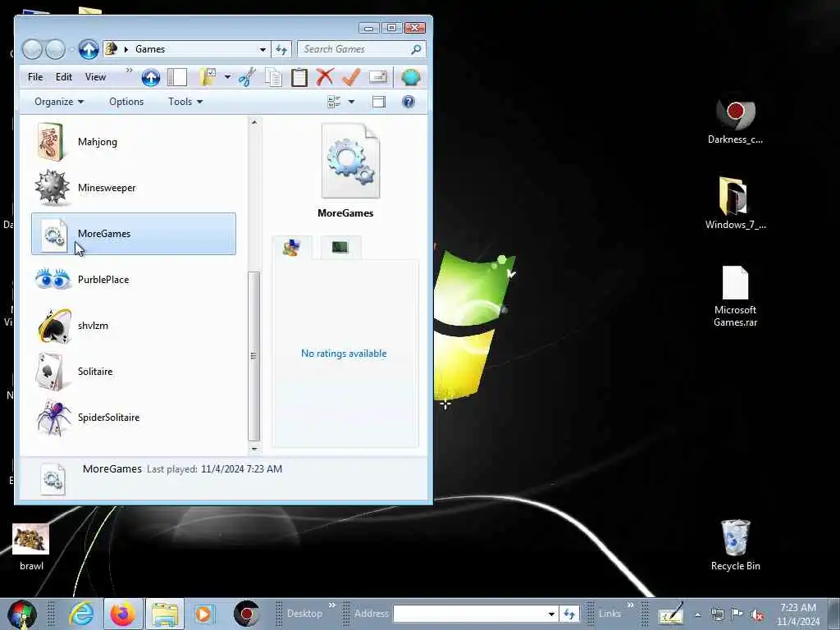Viewport: 840px width, 630px height.
Task: Select the shvlzm game
Action: point(134,326)
